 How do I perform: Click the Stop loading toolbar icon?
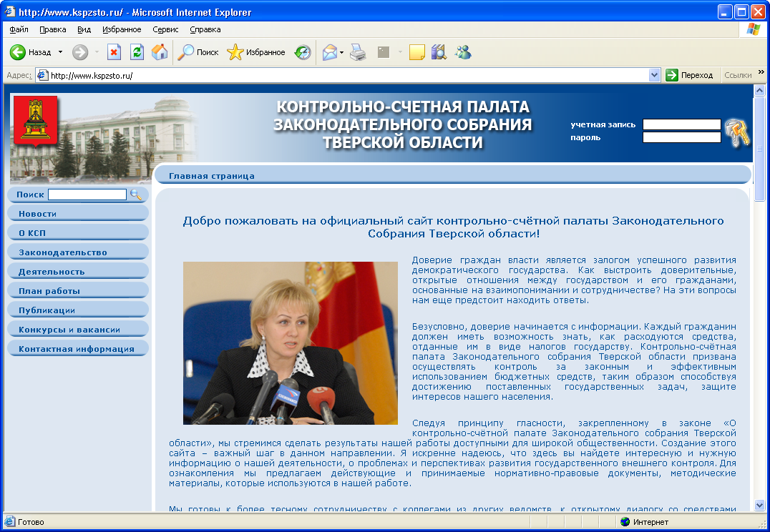click(x=114, y=52)
